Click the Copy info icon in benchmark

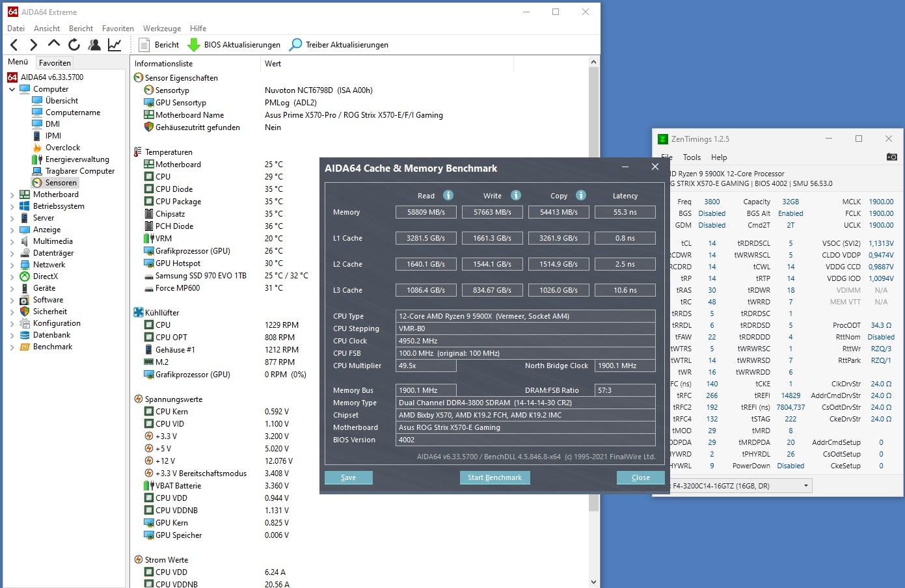(581, 195)
